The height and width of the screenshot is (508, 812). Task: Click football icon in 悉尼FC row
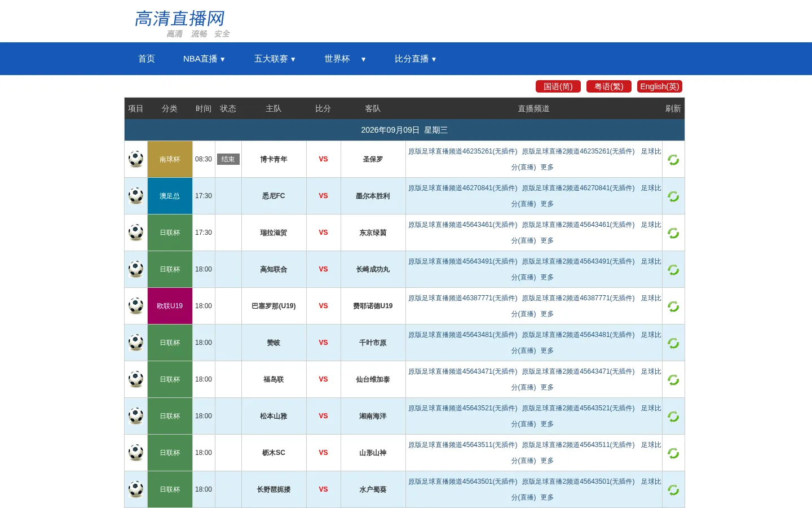click(136, 196)
